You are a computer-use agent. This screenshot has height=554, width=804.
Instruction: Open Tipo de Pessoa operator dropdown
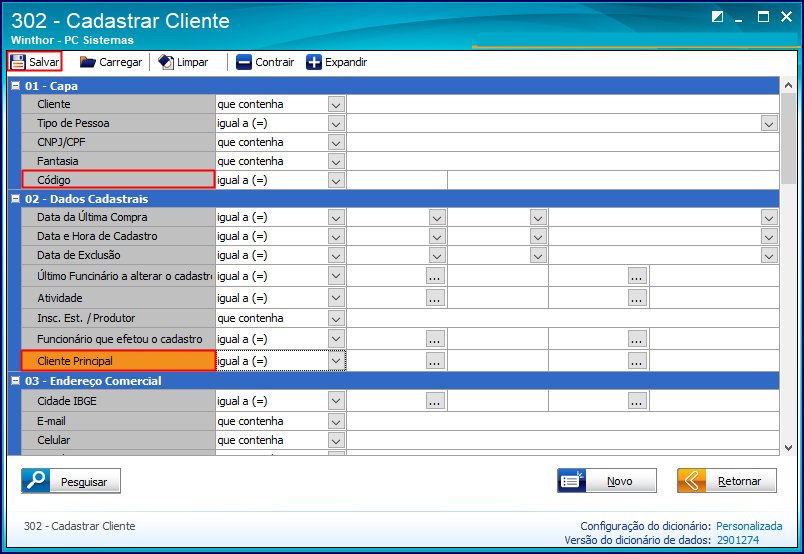coord(336,124)
